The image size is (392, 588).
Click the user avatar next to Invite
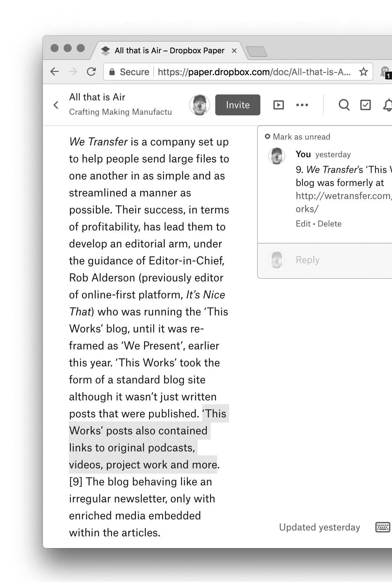pyautogui.click(x=200, y=105)
